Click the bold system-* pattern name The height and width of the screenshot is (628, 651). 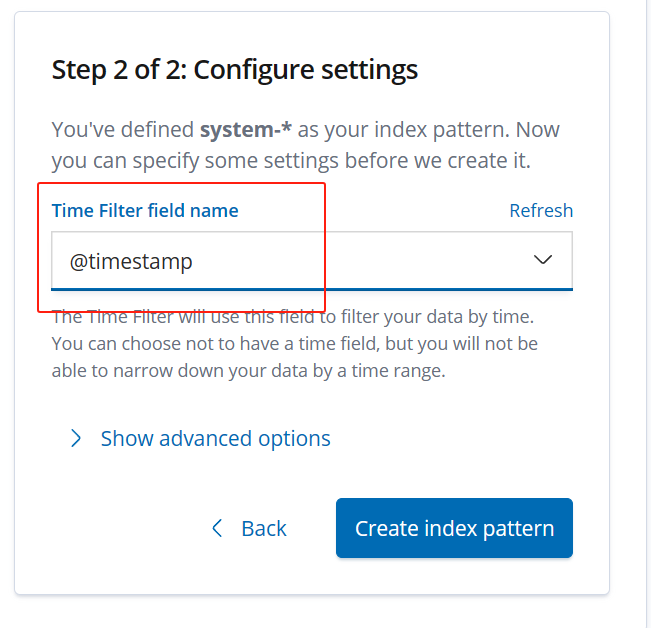[x=245, y=130]
